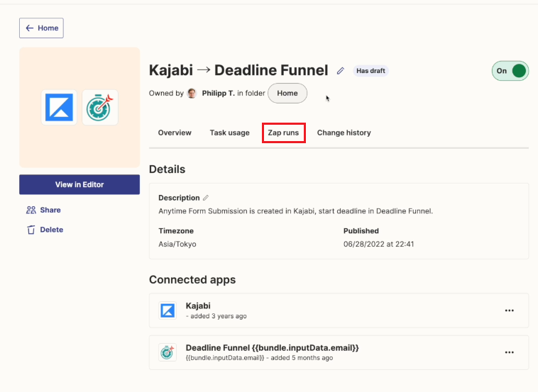Select the Overview tab
Image resolution: width=538 pixels, height=392 pixels.
tap(175, 133)
